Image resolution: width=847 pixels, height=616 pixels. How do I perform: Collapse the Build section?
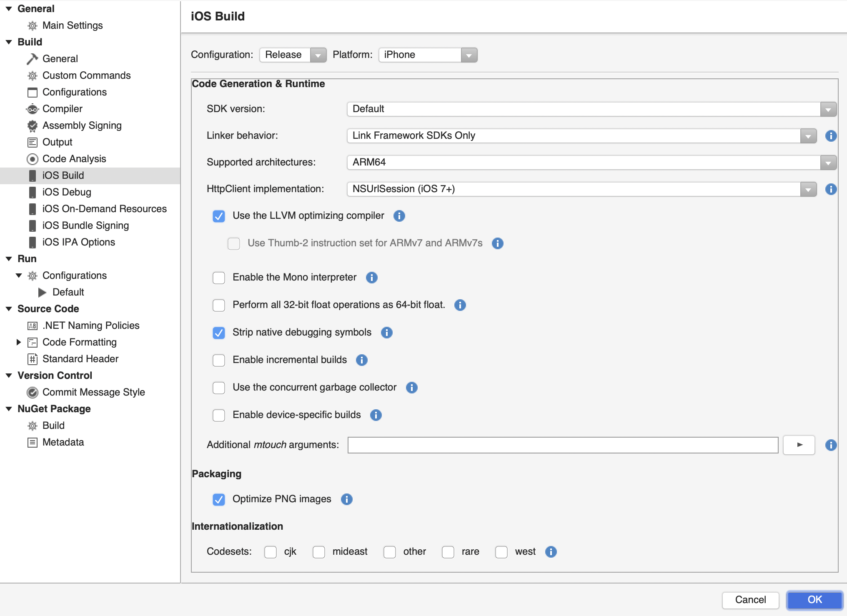pos(9,42)
